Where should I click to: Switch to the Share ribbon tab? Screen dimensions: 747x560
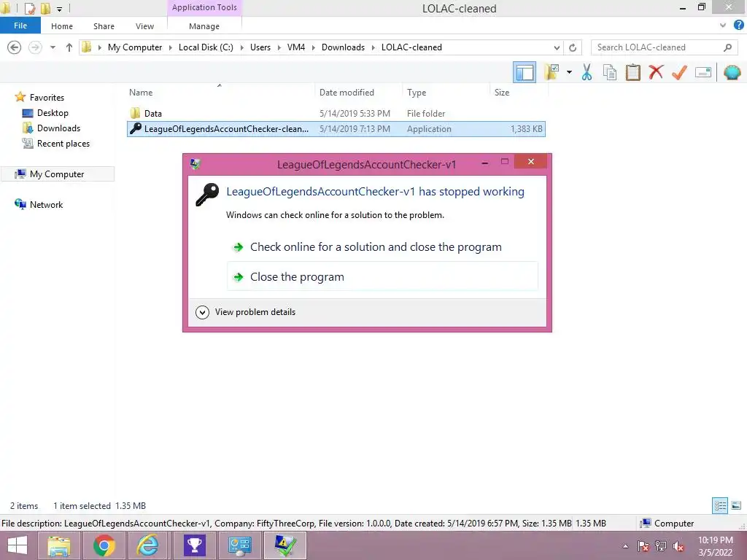click(x=104, y=26)
